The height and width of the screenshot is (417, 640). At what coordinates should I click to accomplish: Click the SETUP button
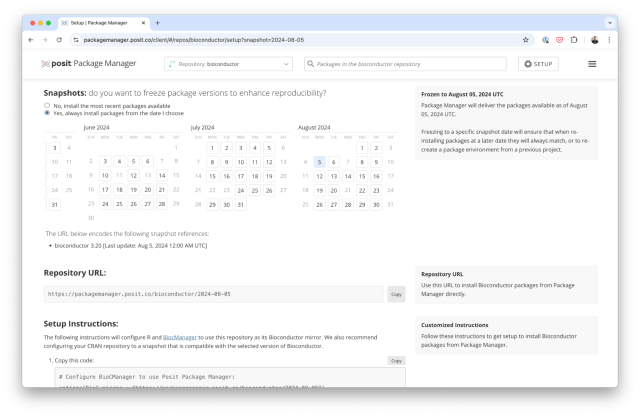(538, 64)
